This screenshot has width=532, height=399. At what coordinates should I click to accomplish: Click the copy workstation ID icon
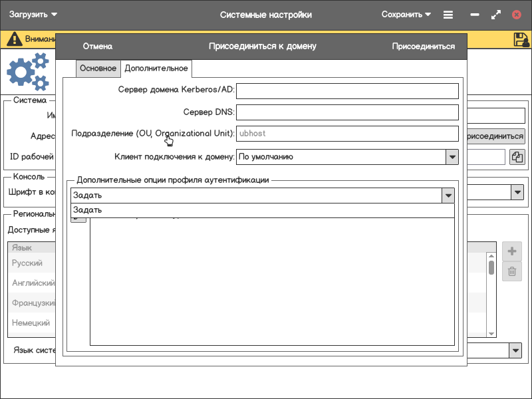click(x=517, y=157)
